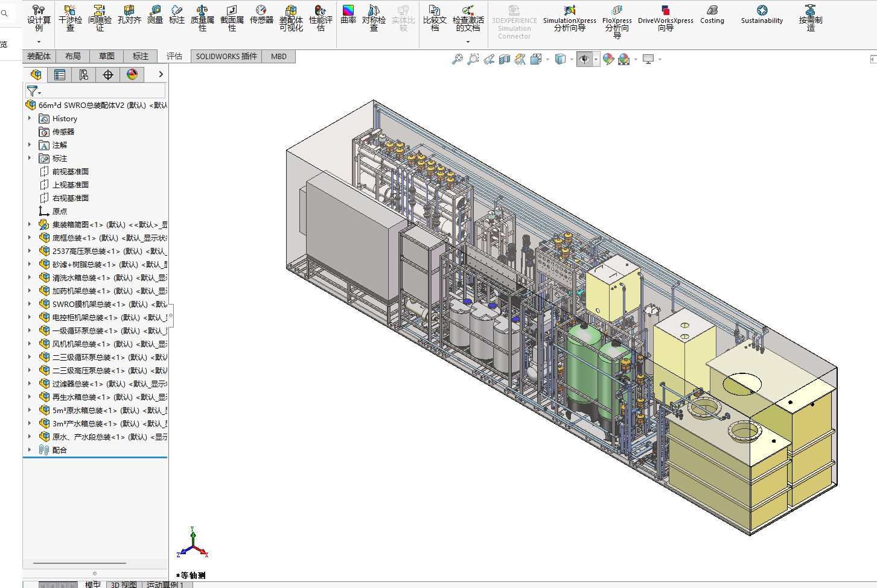Launch the FloXpress analysis wizard
Image resolution: width=877 pixels, height=588 pixels.
pos(617,22)
